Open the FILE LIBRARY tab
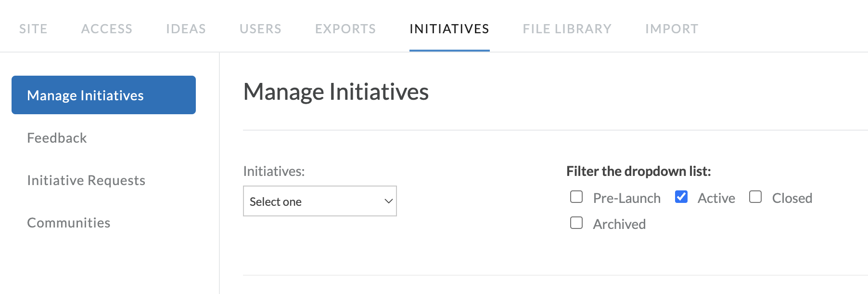 [567, 29]
